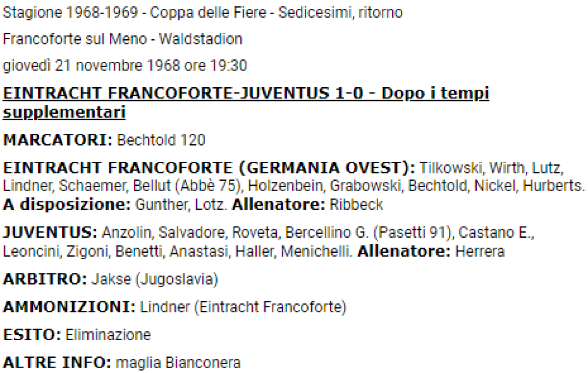The width and height of the screenshot is (588, 373).
Task: Click the scorer entry 'Bechtold 120'
Action: point(161,141)
